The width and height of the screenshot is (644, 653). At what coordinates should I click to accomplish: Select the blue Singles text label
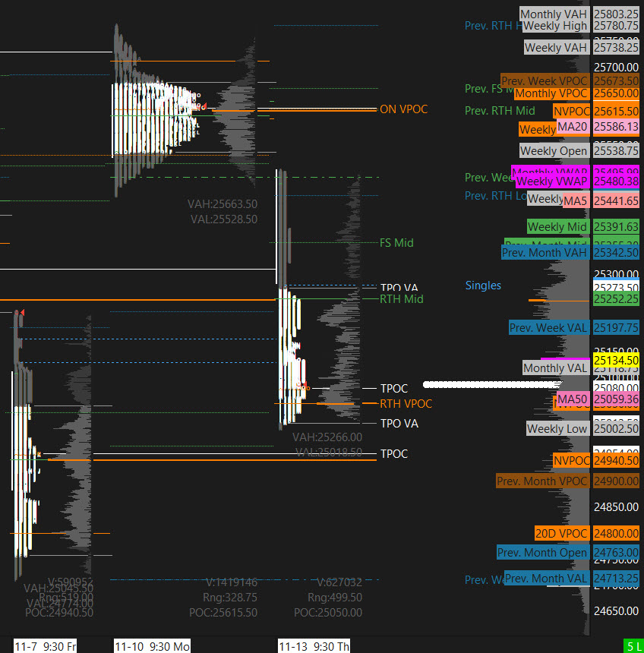[483, 285]
